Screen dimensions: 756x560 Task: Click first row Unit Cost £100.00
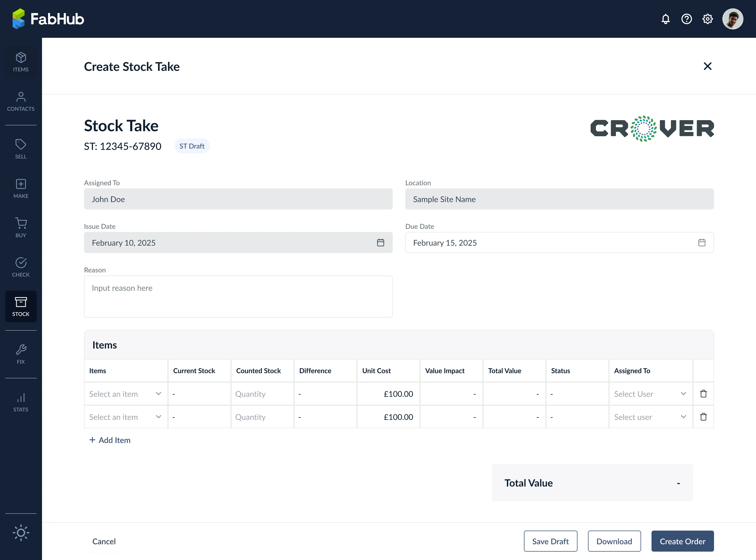coord(388,394)
